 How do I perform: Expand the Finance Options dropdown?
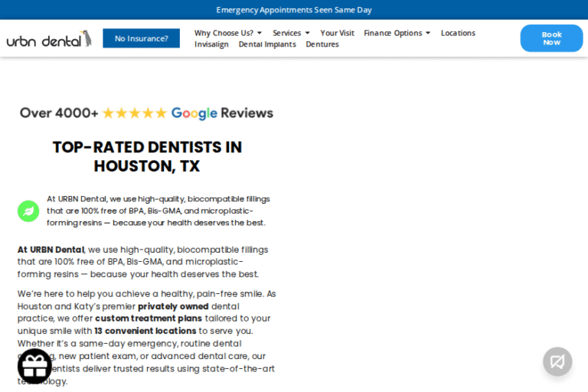(x=397, y=33)
